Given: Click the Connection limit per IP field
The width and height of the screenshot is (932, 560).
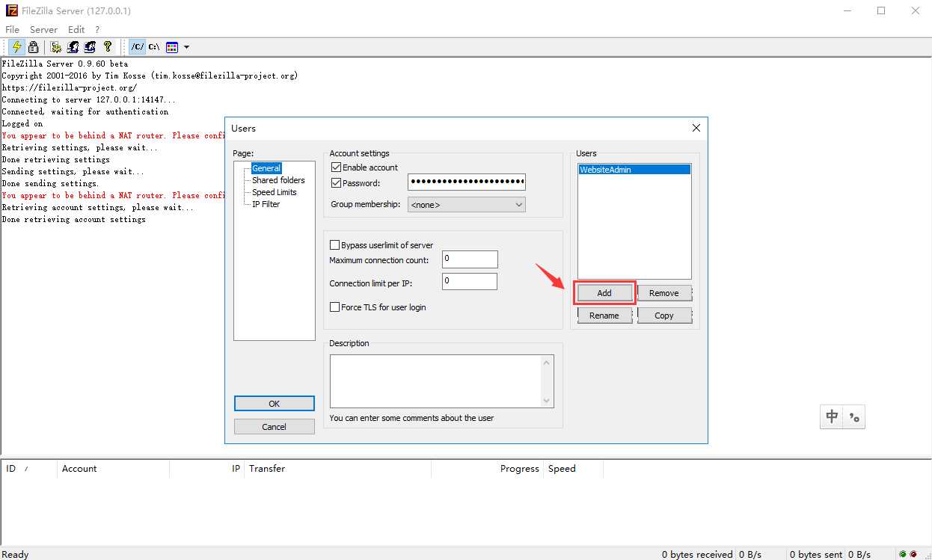Looking at the screenshot, I should pos(469,282).
